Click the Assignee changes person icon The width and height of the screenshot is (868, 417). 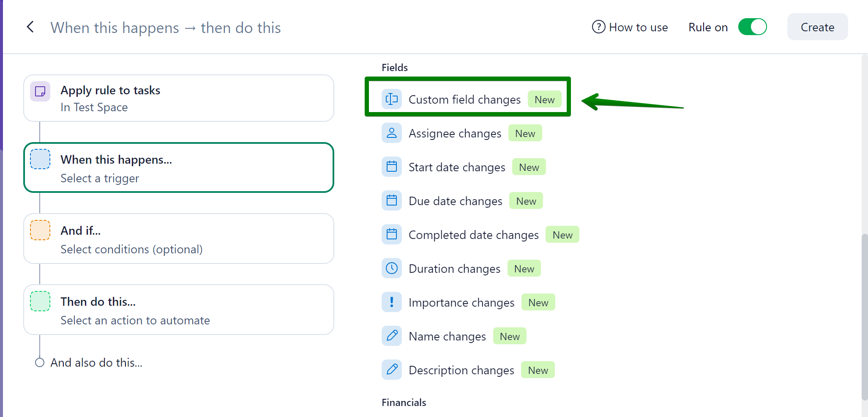point(392,133)
